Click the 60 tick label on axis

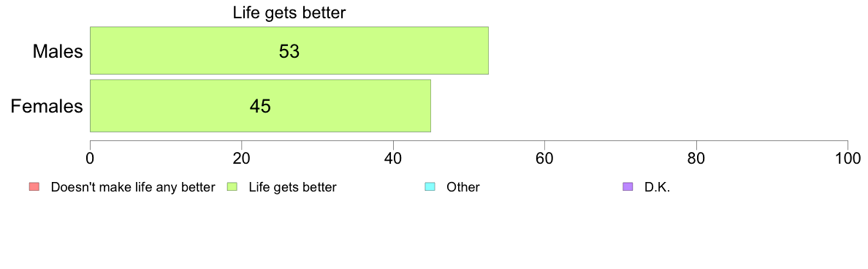point(545,158)
